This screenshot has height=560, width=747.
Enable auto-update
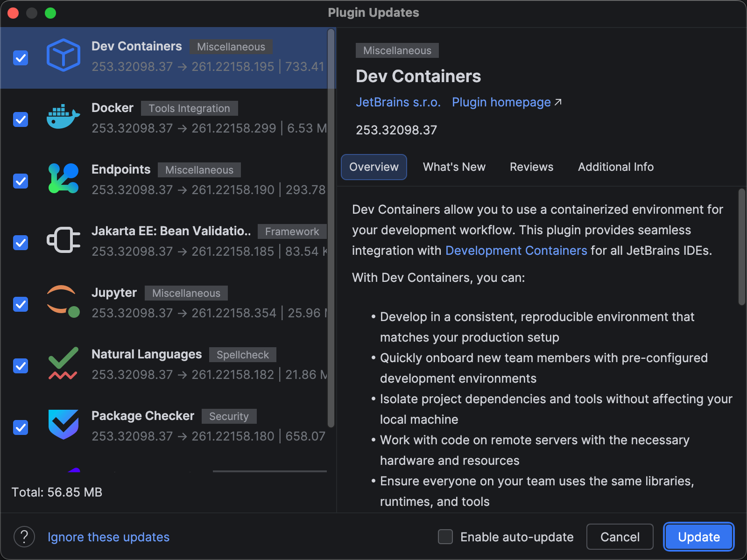tap(445, 537)
